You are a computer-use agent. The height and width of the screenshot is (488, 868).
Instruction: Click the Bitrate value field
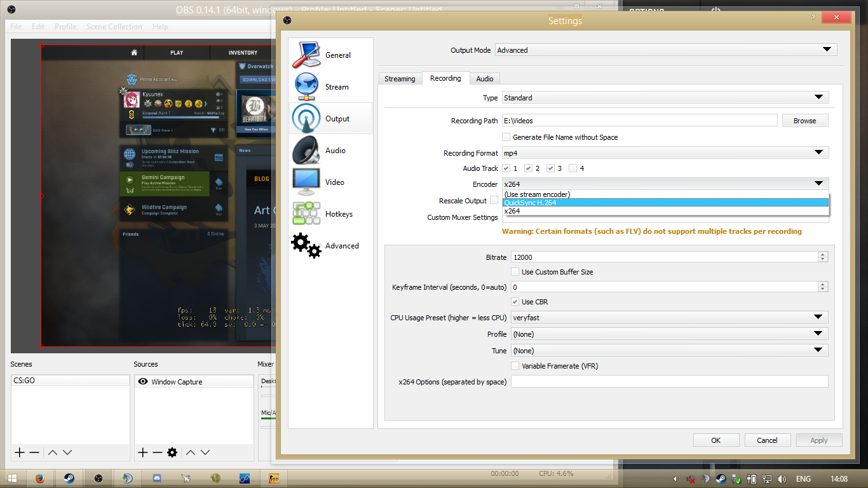(665, 257)
